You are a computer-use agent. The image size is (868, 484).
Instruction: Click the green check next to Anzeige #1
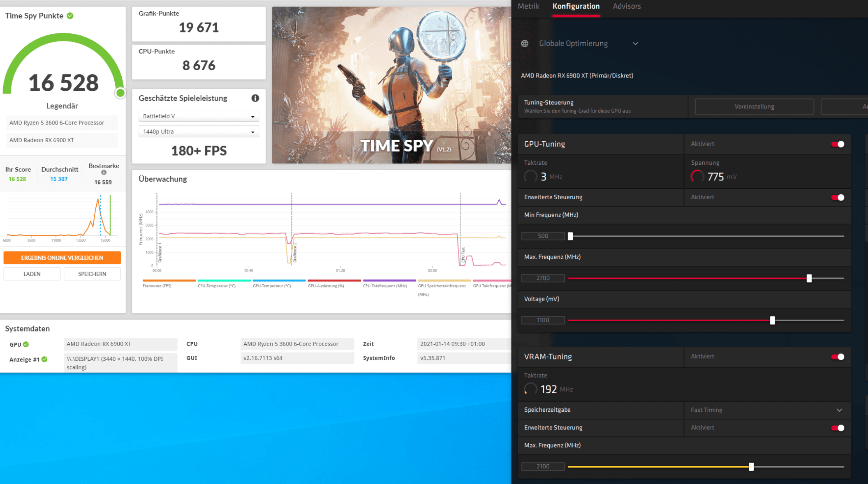[x=44, y=359]
